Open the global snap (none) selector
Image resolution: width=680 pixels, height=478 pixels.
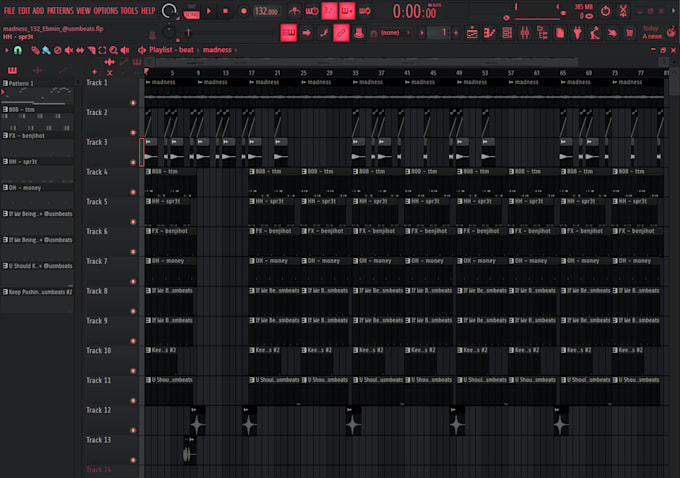click(393, 33)
